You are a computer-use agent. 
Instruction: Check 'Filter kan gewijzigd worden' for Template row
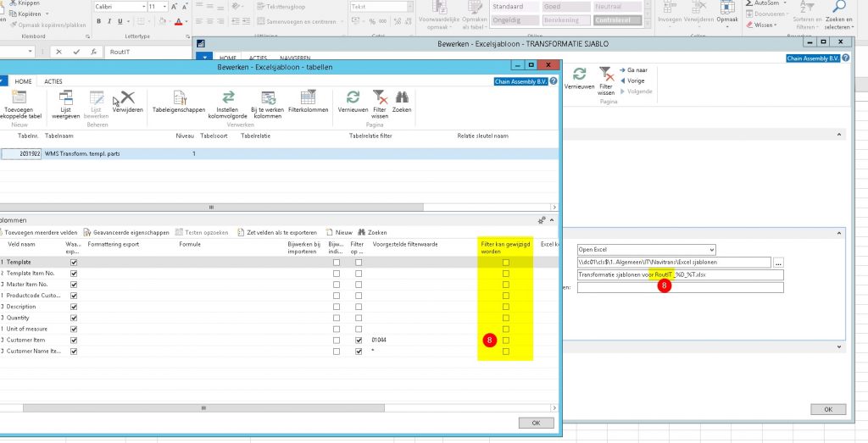[505, 262]
